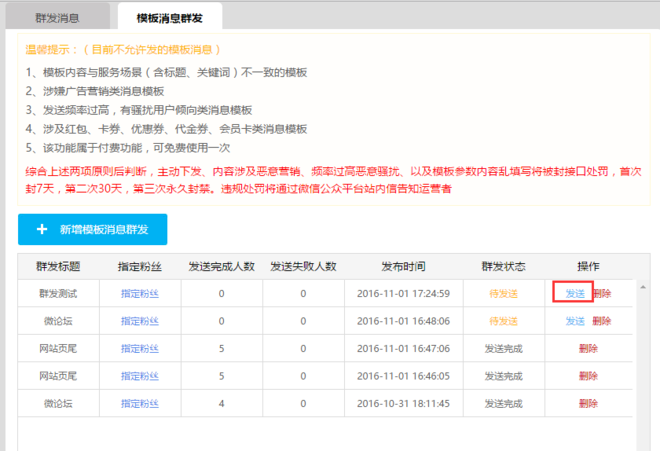660x451 pixels.
Task: Click timestamp 2016-10-31 18:11:45
Action: point(403,403)
